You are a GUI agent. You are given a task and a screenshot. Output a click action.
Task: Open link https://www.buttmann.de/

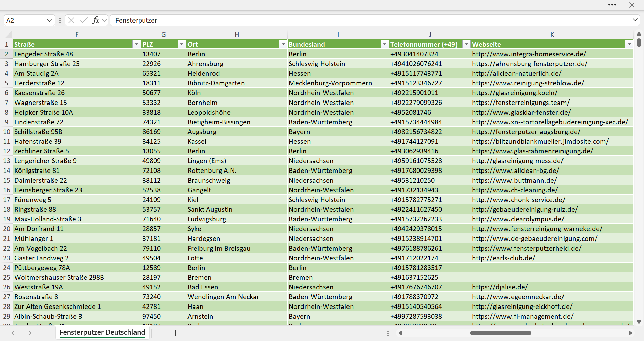(515, 180)
